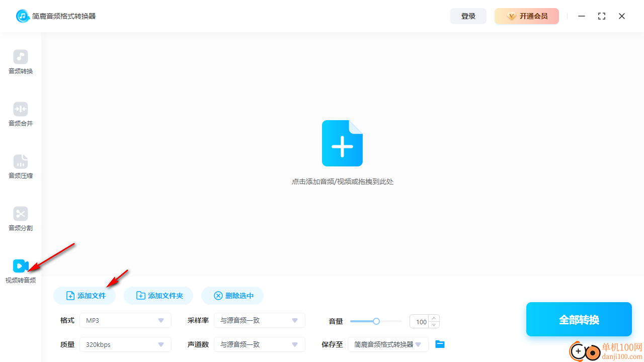This screenshot has height=362, width=644.
Task: Click the 添加文件夹 add folder button
Action: coord(158,296)
